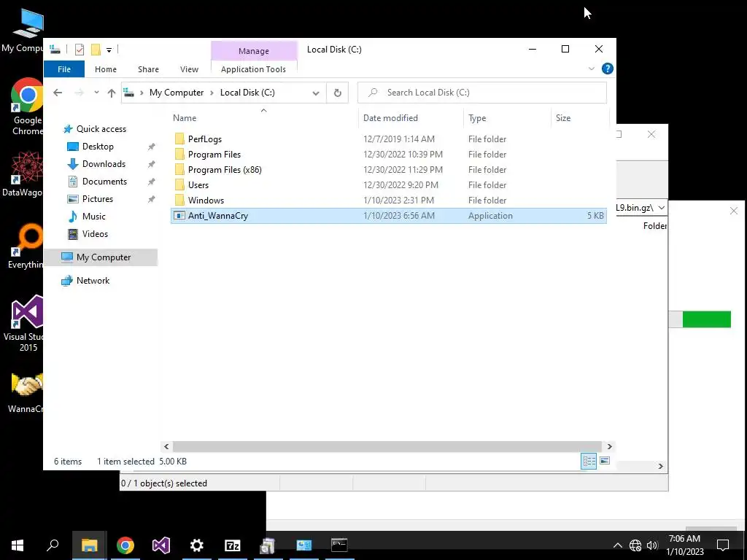Open the Everything search desktop shortcut

pos(26,246)
